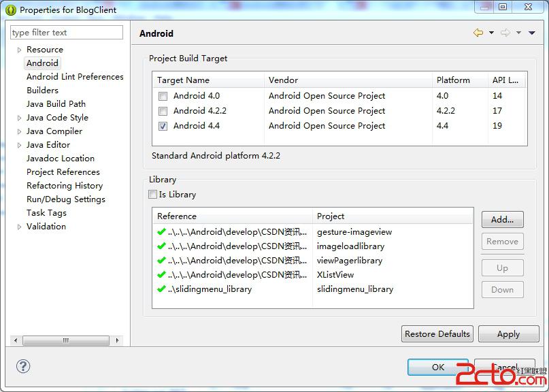The height and width of the screenshot is (392, 549).
Task: Open forward history dropdown arrow
Action: [518, 33]
